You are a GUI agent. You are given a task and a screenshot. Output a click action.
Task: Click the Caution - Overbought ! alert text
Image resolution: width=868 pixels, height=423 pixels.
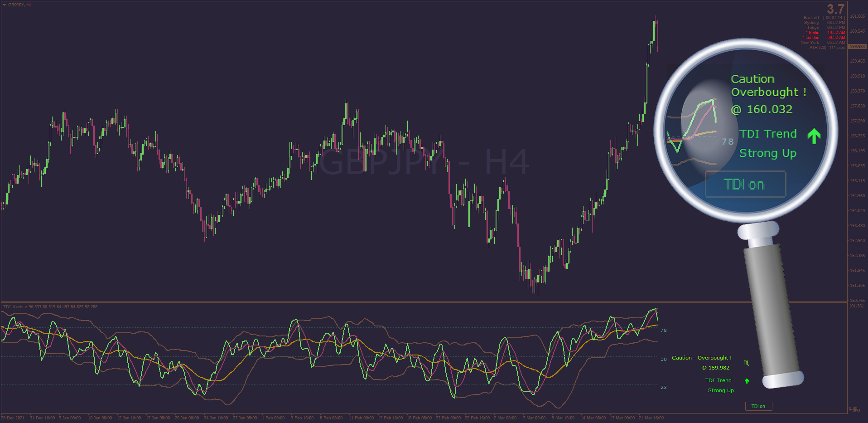coord(701,358)
